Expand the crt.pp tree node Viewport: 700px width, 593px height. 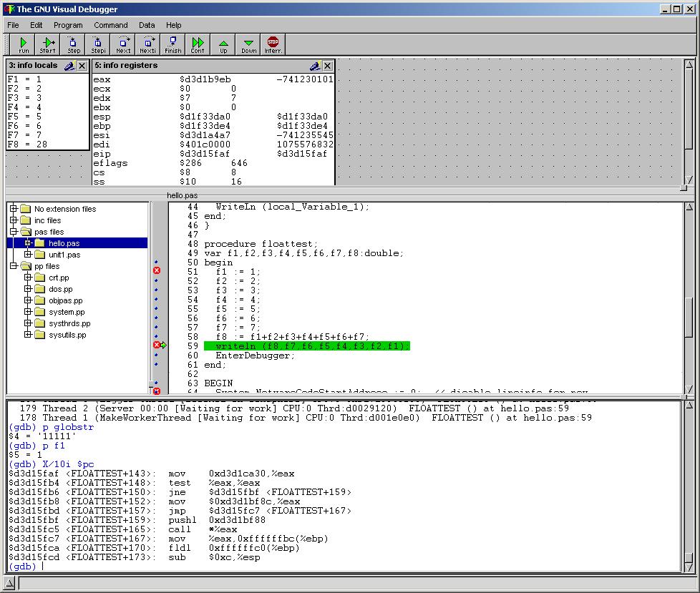point(28,278)
